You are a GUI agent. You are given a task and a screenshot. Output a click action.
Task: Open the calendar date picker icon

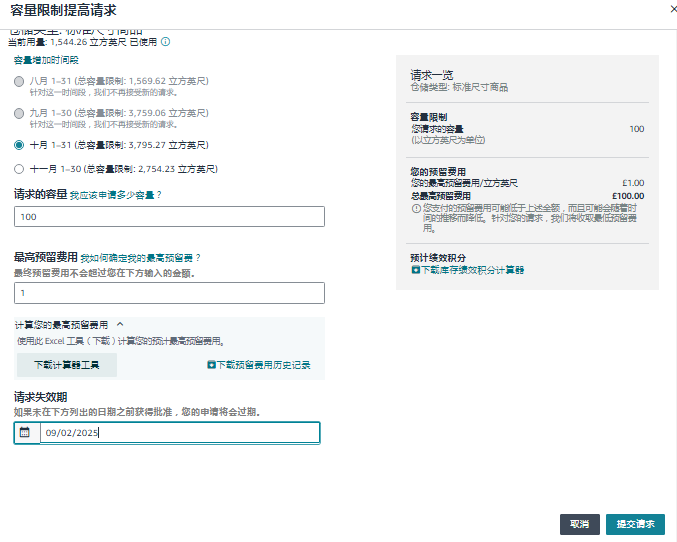point(25,433)
